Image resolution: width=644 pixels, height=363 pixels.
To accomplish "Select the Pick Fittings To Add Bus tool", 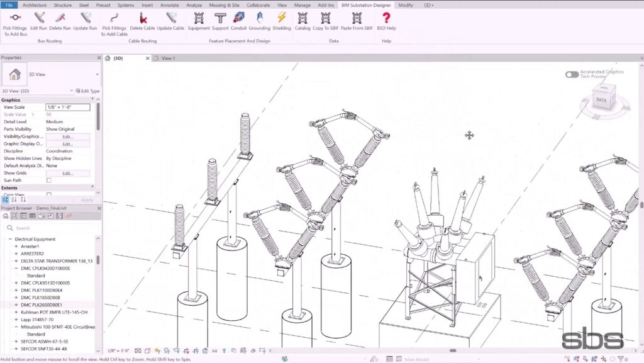I will (14, 25).
